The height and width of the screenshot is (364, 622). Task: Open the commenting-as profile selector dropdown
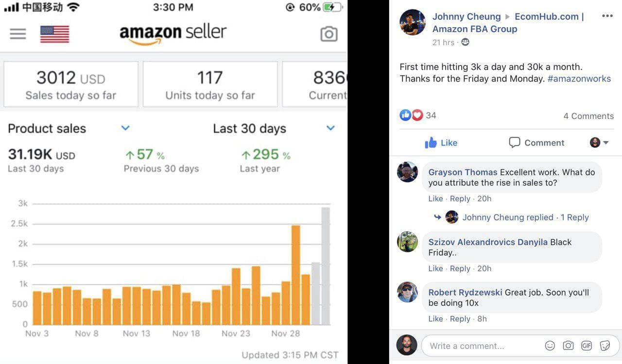coord(599,143)
